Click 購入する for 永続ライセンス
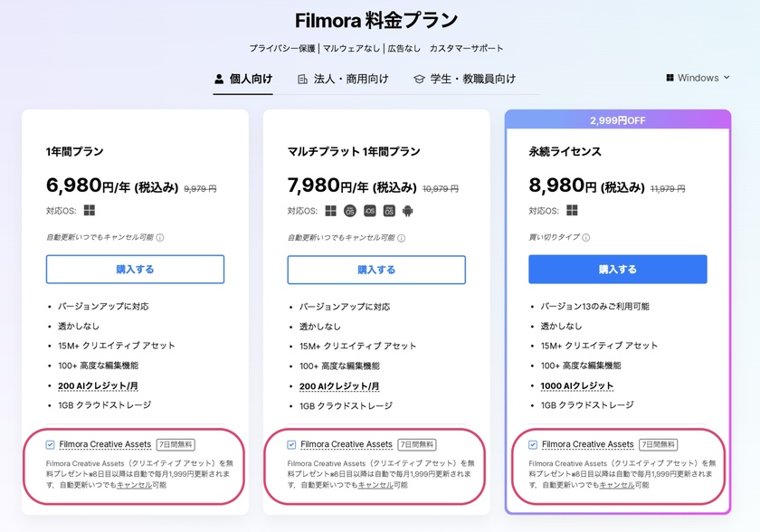This screenshot has width=760, height=532. 617,270
